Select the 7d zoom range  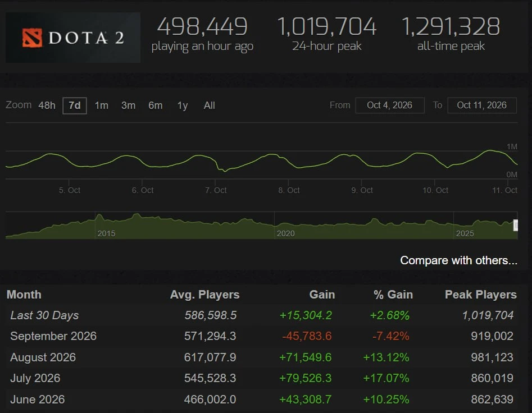(x=75, y=105)
